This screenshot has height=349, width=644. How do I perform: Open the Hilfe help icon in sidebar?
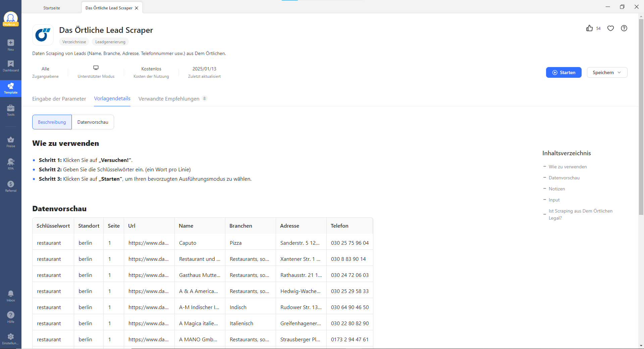click(11, 317)
